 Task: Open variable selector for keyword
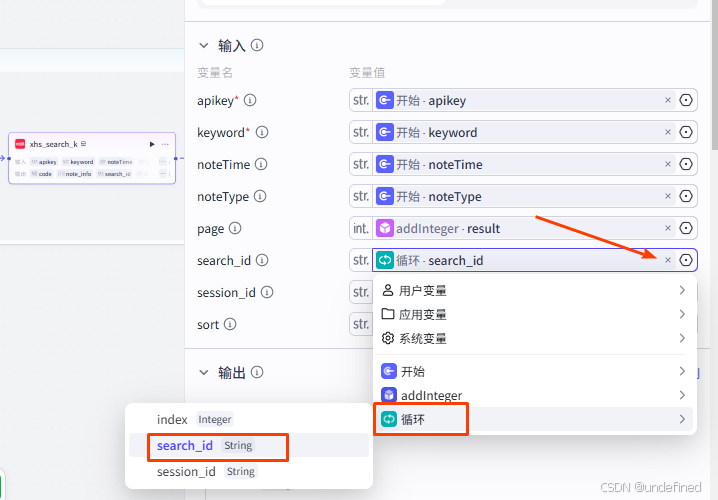tap(685, 132)
